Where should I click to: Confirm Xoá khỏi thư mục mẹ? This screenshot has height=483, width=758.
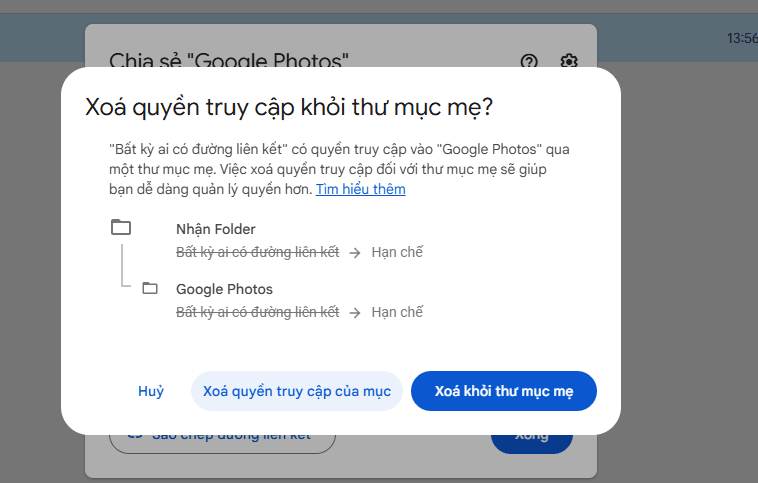click(x=504, y=391)
